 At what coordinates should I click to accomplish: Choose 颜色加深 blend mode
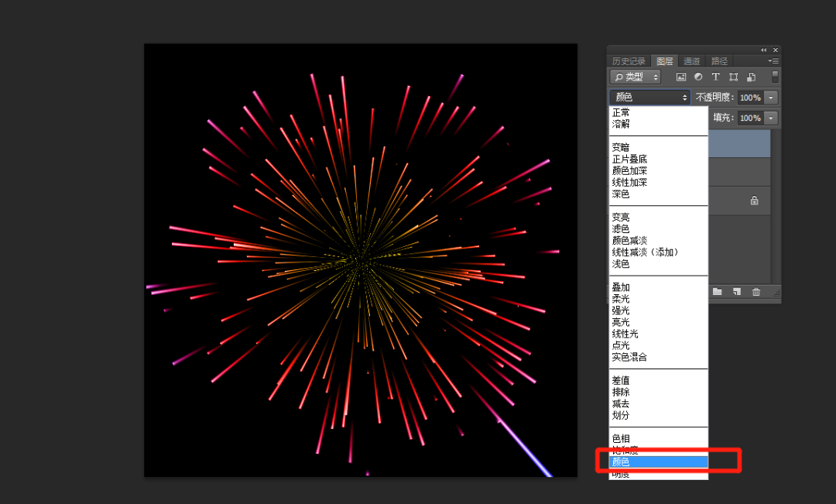[659, 170]
